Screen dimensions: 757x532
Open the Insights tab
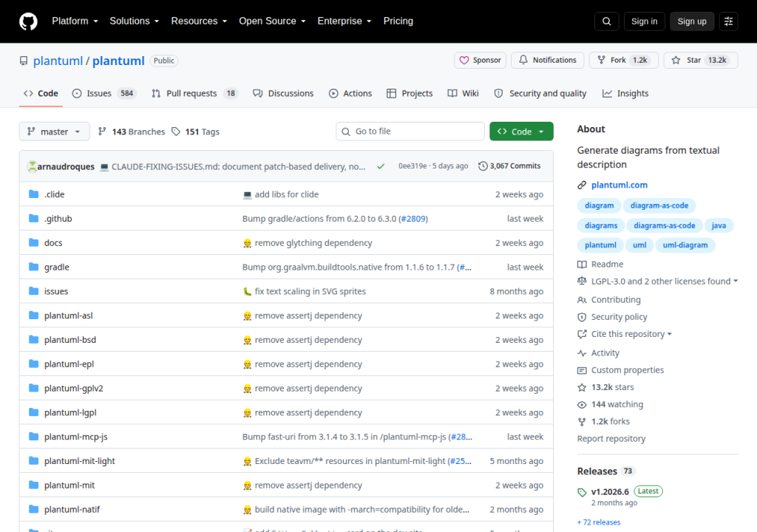(625, 93)
